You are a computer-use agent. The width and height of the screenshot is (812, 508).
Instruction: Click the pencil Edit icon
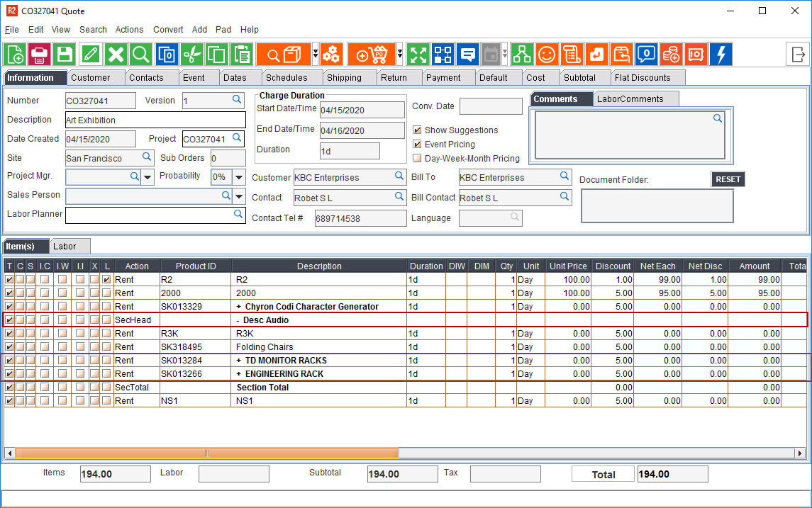tap(90, 55)
